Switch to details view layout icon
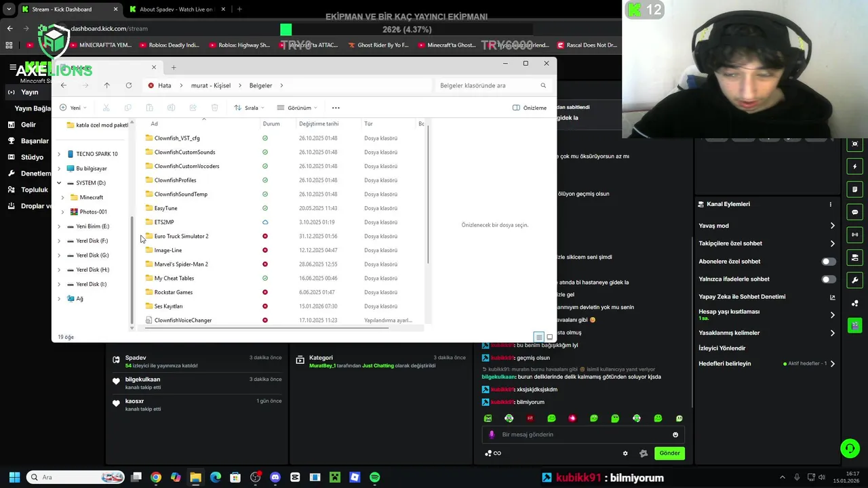868x488 pixels. (538, 337)
